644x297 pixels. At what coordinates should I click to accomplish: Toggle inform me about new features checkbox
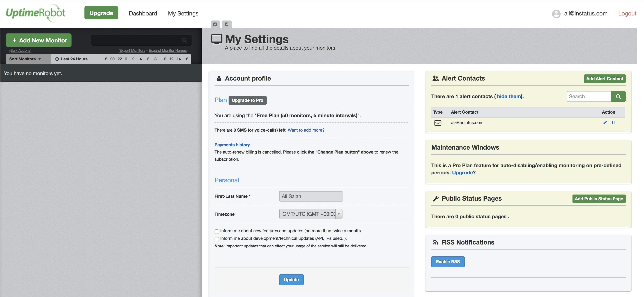click(217, 231)
